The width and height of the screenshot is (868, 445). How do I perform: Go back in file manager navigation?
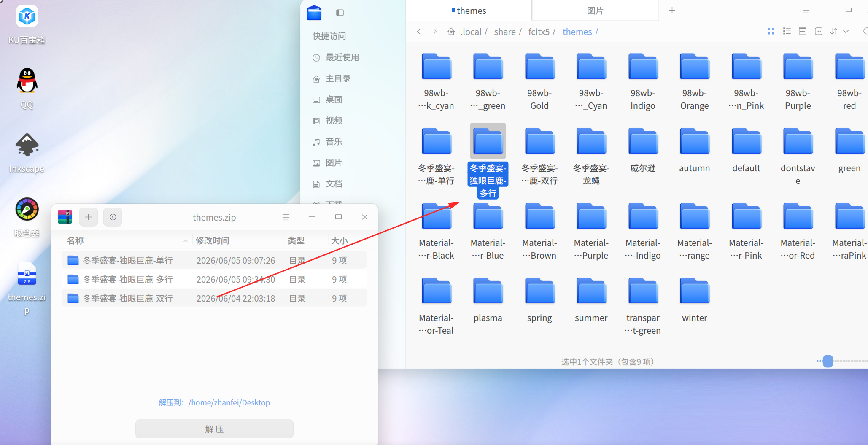click(419, 32)
